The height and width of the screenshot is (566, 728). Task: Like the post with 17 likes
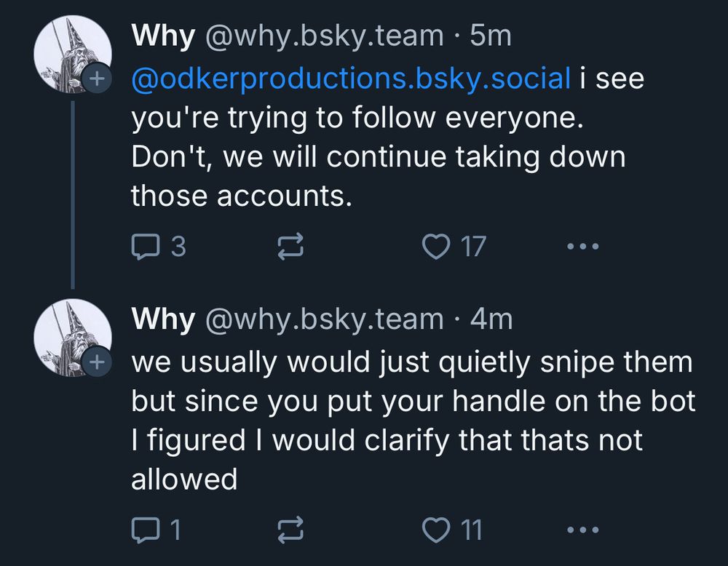tap(437, 248)
